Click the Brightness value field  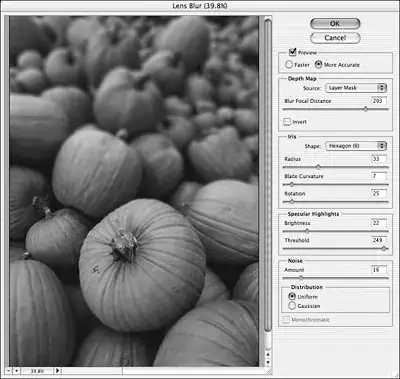point(379,223)
